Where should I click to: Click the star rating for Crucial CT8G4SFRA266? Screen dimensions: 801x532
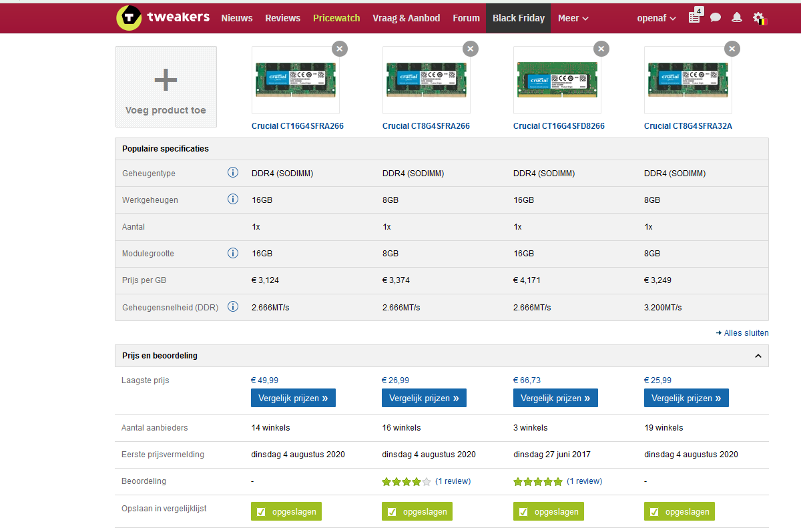point(407,481)
